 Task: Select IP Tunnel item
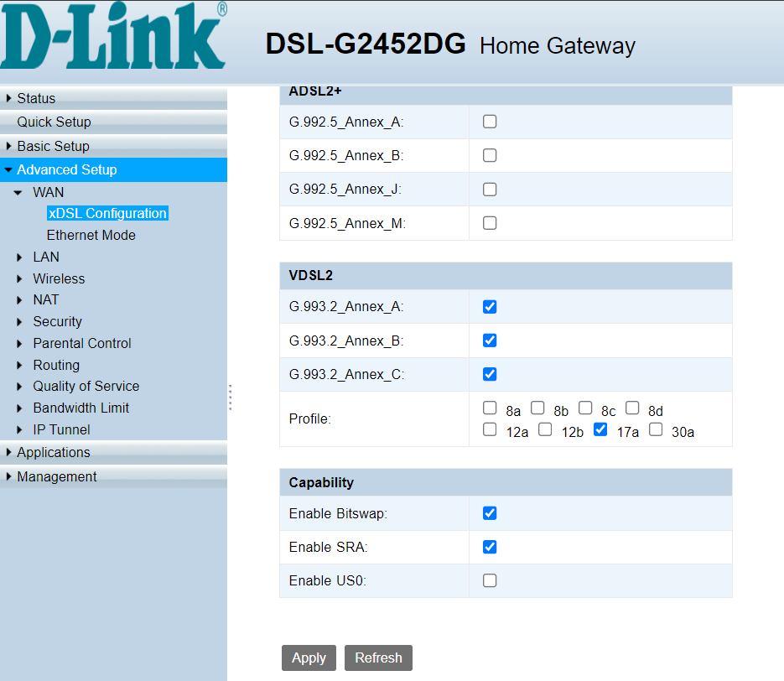[x=61, y=429]
